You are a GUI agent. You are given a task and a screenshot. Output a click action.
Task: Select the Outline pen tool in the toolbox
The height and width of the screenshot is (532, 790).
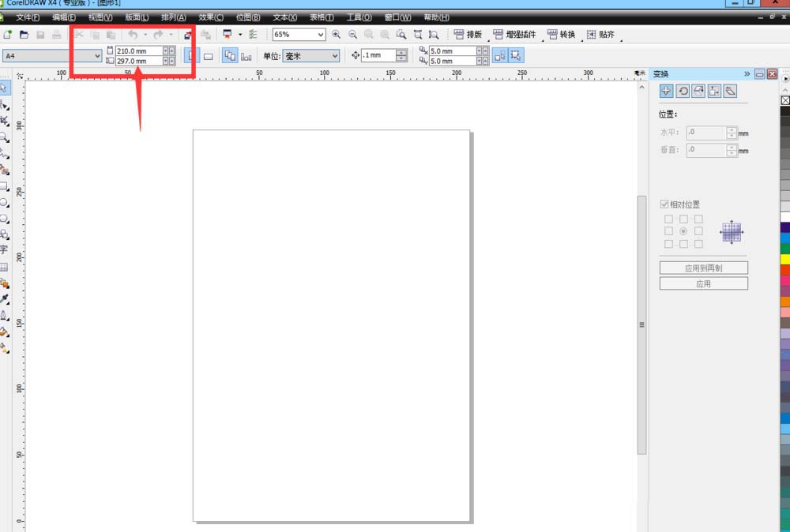(x=5, y=315)
